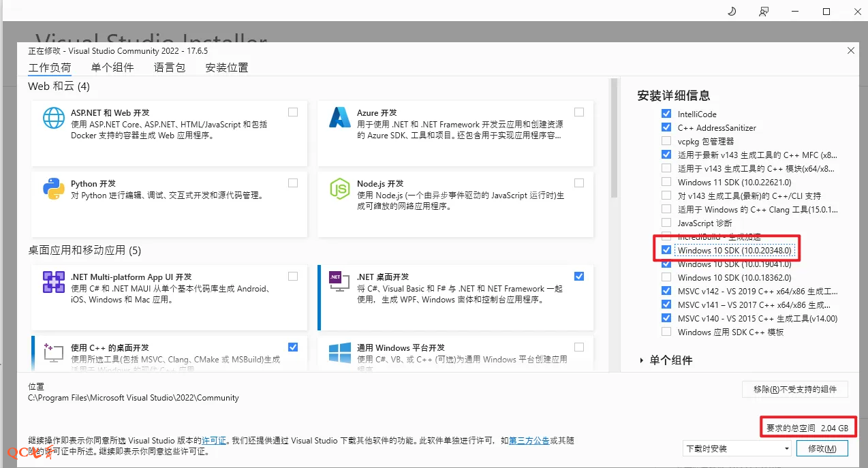Viewport: 868px width, 468px height.
Task: Uncheck the C++ AddressSanitizer component
Action: tap(666, 127)
